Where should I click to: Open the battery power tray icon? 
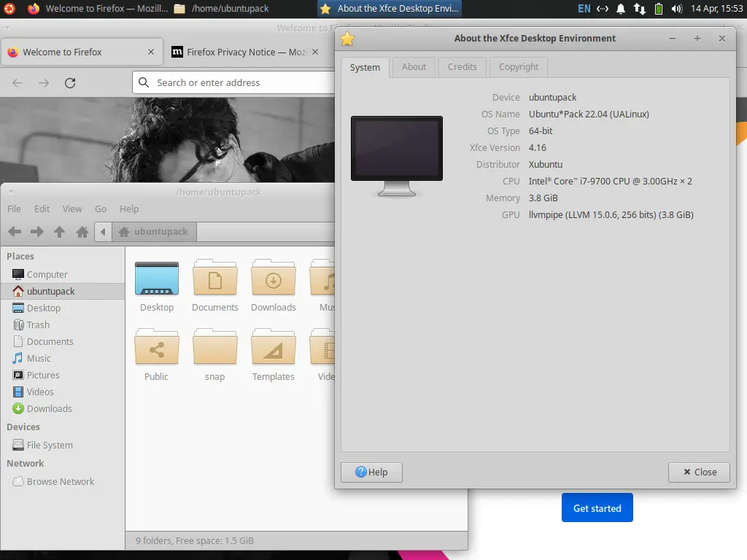[x=659, y=8]
